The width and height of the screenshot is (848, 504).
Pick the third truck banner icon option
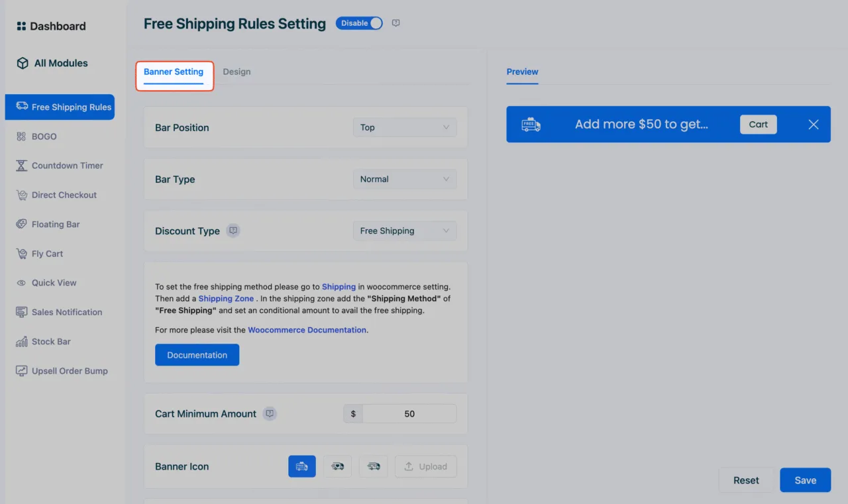[x=374, y=466]
